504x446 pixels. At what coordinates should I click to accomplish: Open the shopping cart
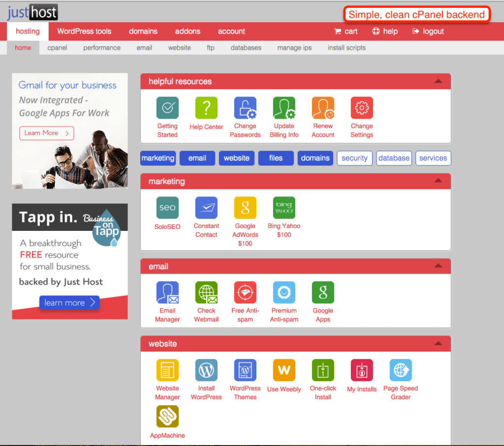[346, 32]
